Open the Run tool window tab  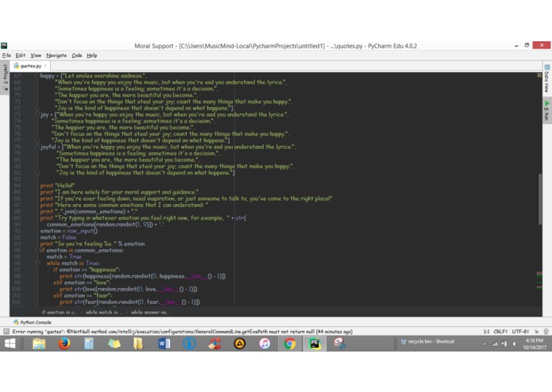click(546, 111)
